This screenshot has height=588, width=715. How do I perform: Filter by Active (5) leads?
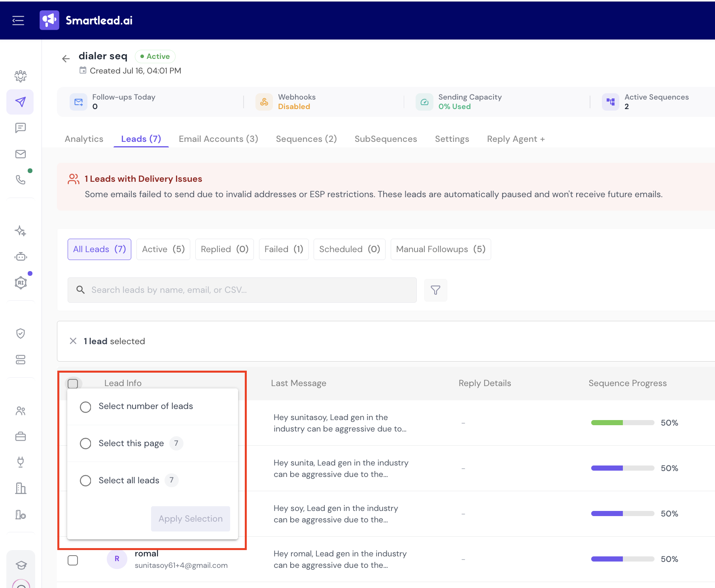tap(163, 249)
